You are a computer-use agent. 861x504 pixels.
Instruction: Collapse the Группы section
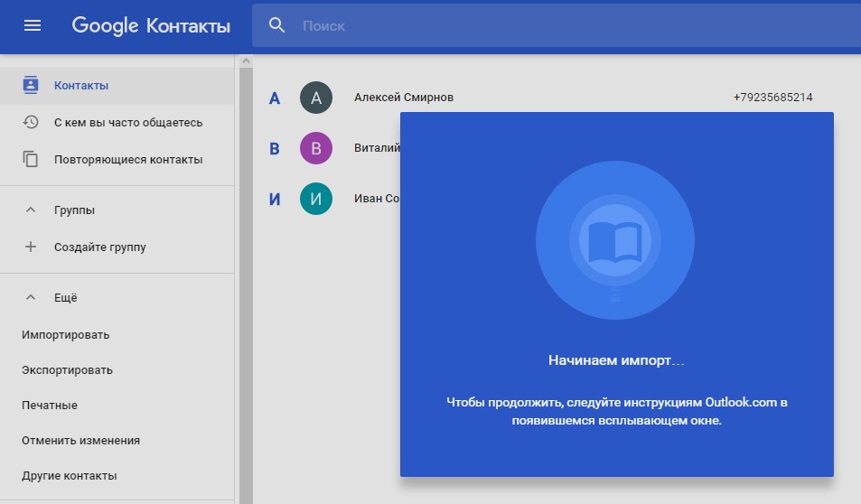pos(31,210)
